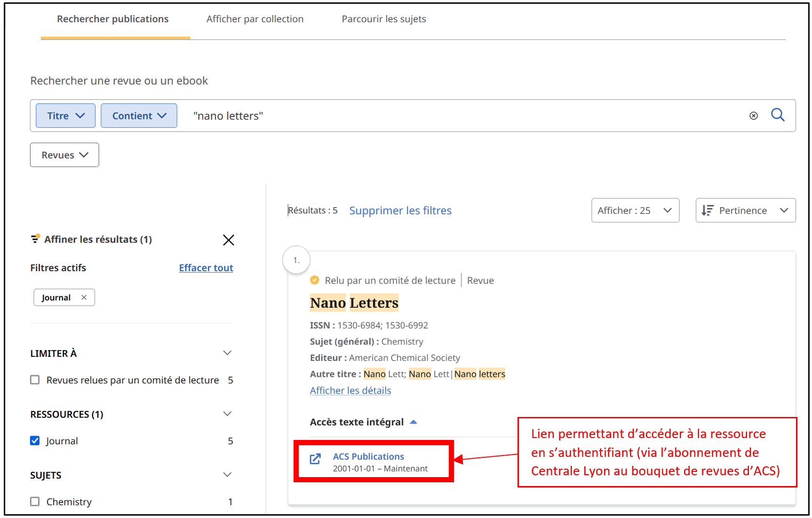The height and width of the screenshot is (518, 812).
Task: Collapse the RESSOURCES (1) section
Action: 227,414
